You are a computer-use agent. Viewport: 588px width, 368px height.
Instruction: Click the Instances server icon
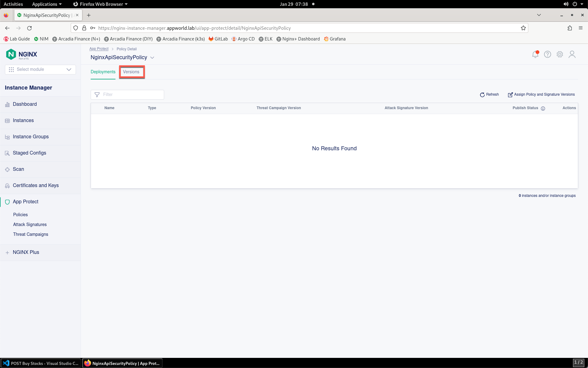[x=7, y=121]
